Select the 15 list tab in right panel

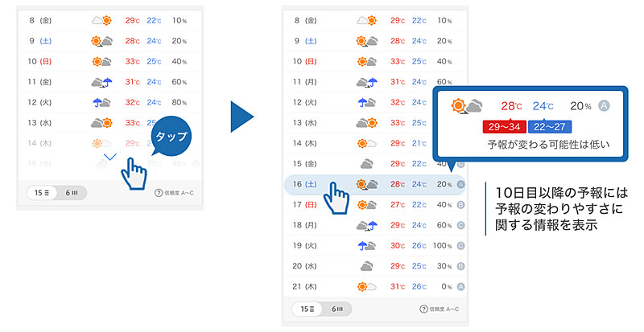(x=307, y=309)
